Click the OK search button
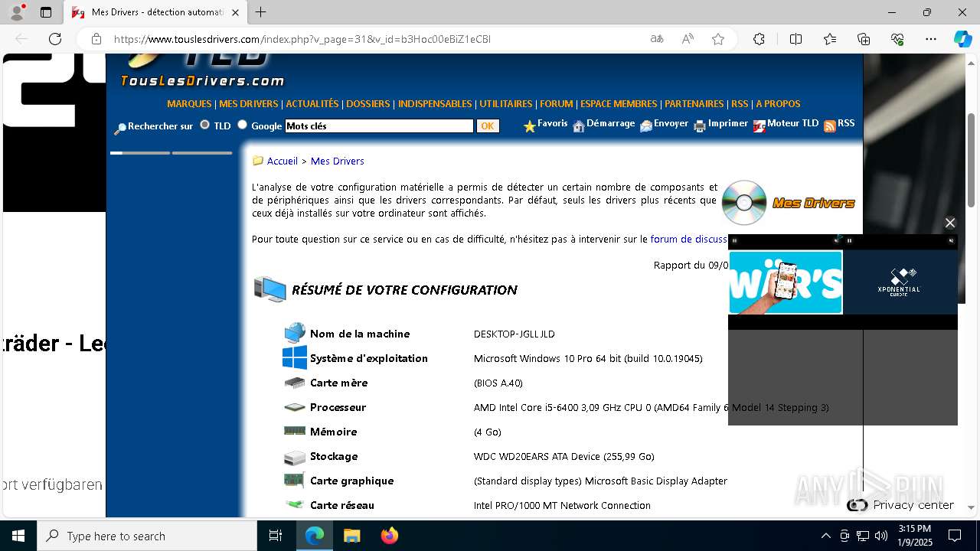980x551 pixels. [488, 126]
